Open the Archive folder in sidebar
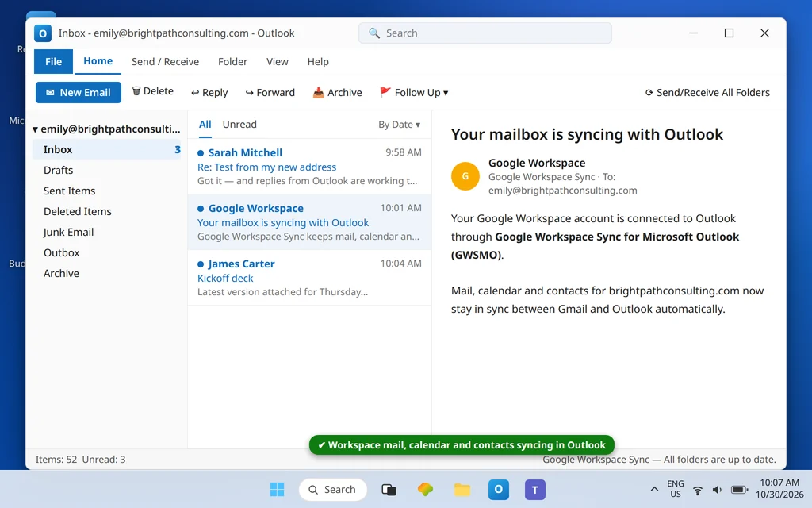This screenshot has width=812, height=508. (x=107, y=273)
